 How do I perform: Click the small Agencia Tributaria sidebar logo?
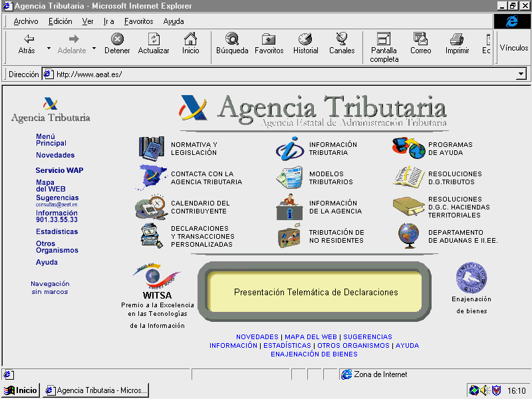(x=51, y=110)
